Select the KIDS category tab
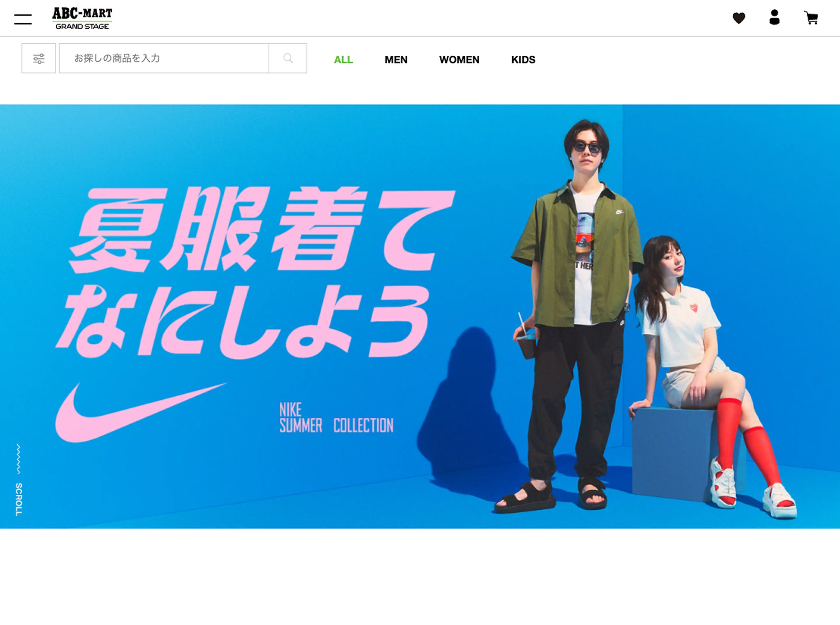Screen dimensions: 840x625 pyautogui.click(x=523, y=60)
